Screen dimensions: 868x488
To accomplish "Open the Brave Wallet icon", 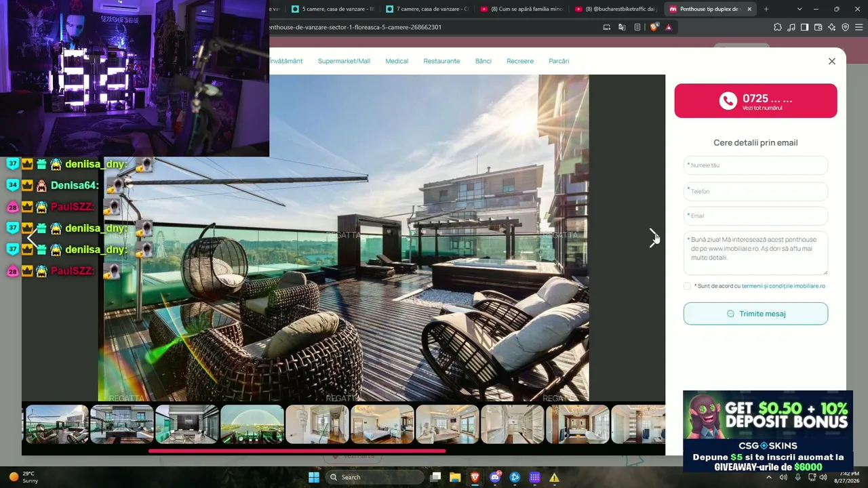I will coord(818,27).
